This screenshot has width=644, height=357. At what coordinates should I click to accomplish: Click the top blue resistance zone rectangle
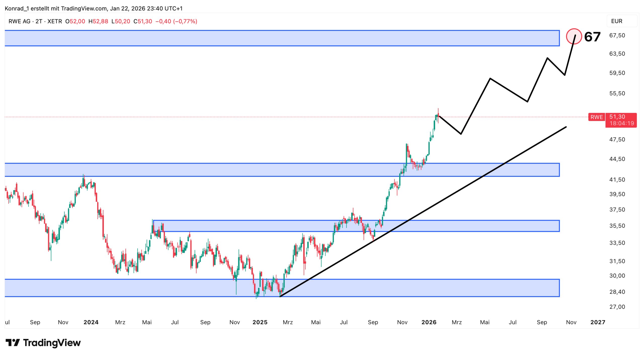(282, 38)
